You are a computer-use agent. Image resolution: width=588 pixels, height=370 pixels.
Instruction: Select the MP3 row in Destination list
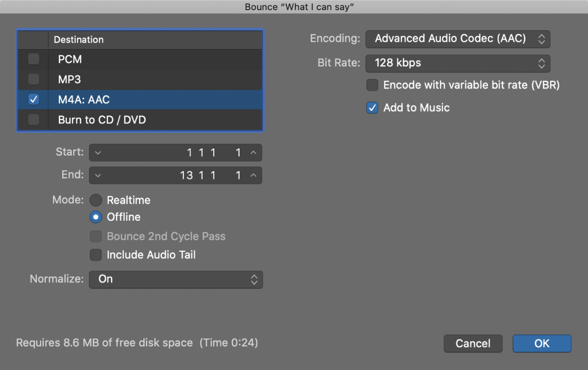(x=140, y=79)
